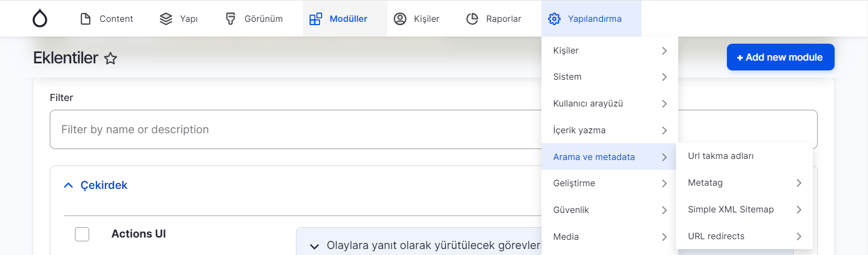
Task: Click the Modüller blocks icon
Action: coord(316,19)
